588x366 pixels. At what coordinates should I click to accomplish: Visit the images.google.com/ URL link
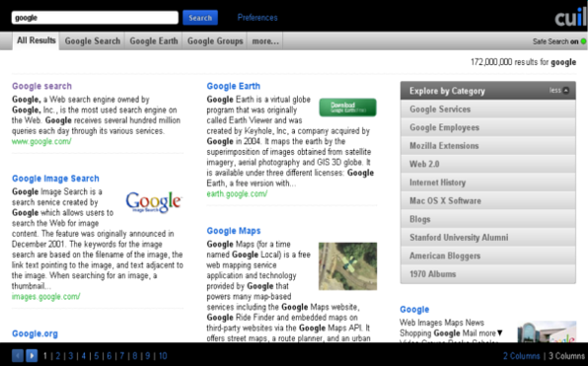(45, 297)
